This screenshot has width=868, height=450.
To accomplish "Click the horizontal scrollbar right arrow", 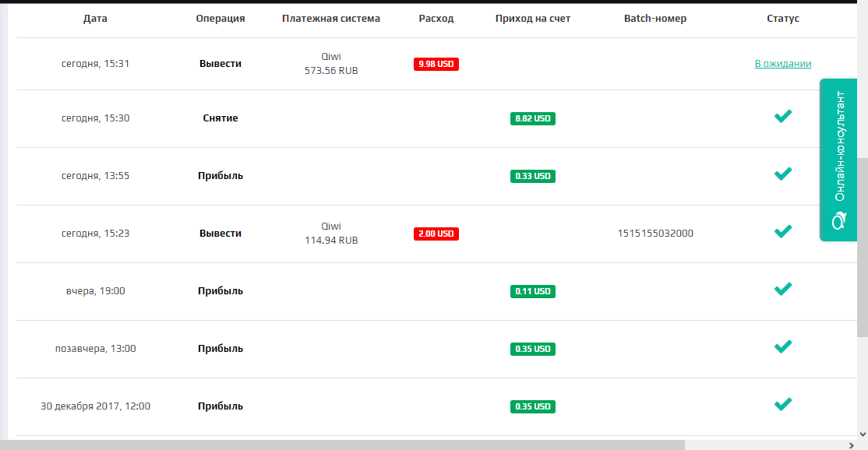I will point(852,445).
